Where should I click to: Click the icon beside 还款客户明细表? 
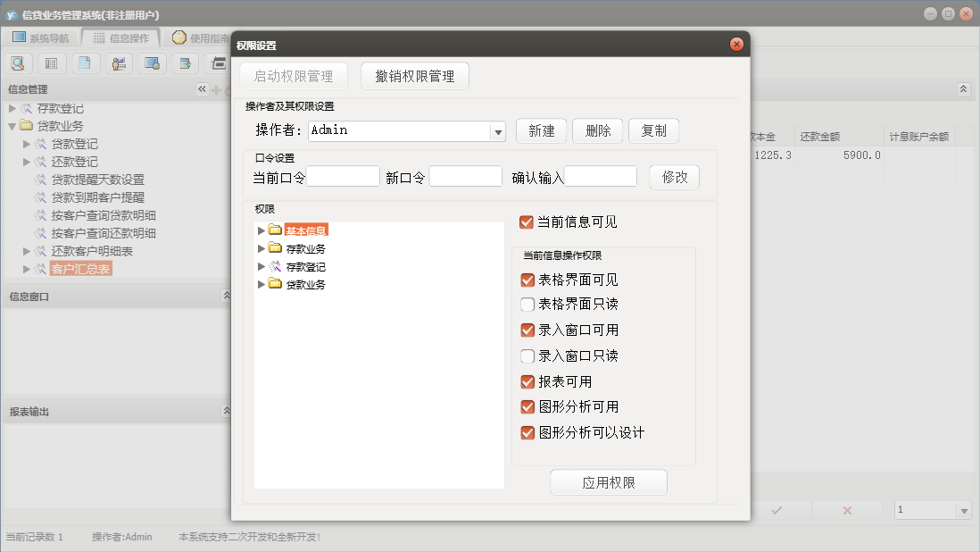tap(41, 251)
